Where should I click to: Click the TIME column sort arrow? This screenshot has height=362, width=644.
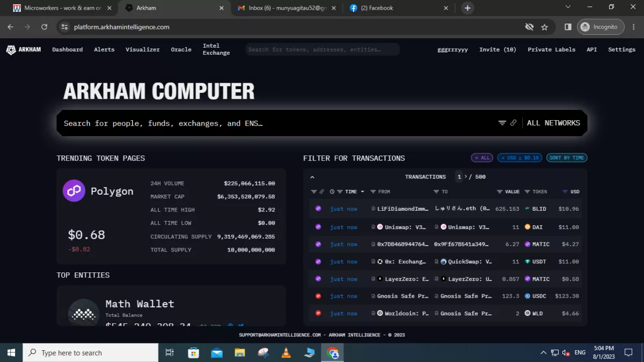363,191
